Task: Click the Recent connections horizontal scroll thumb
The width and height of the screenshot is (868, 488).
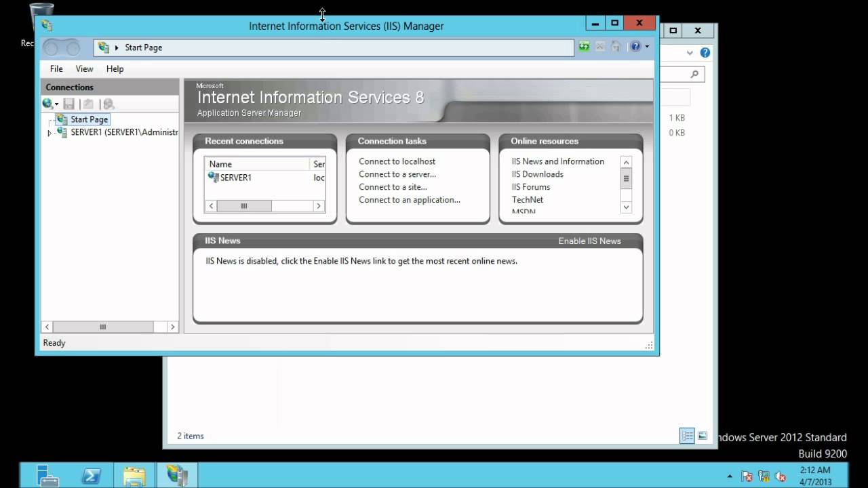Action: tap(244, 206)
